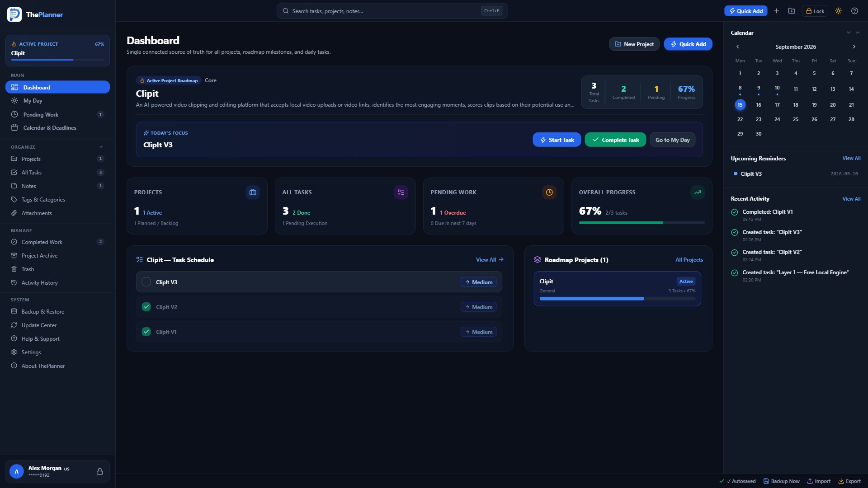Click the new folder icon in top toolbar

point(792,11)
